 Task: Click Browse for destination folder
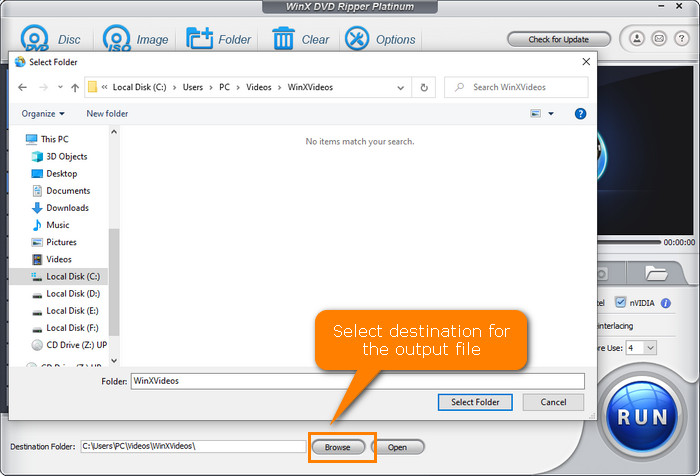[338, 447]
